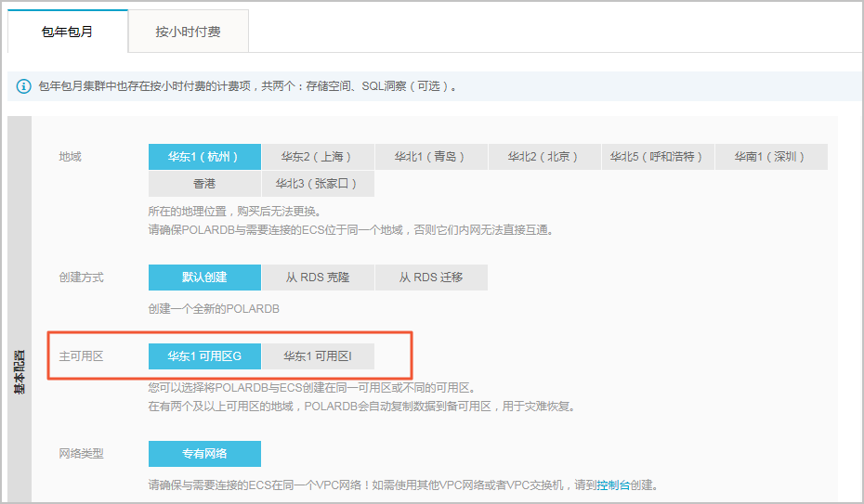Viewport: 864px width, 504px height.
Task: Click the info icon in the notice bar
Action: point(24,86)
